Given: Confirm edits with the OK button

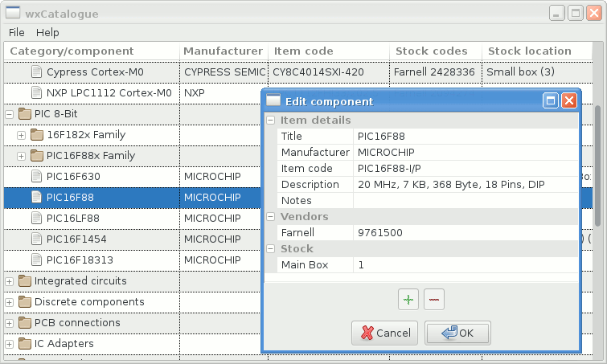Looking at the screenshot, I should coord(457,333).
